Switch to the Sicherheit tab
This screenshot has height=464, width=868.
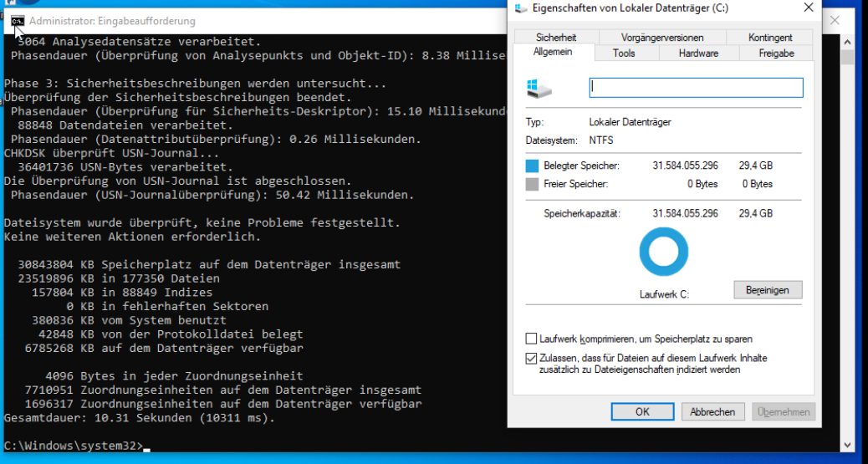tap(555, 38)
